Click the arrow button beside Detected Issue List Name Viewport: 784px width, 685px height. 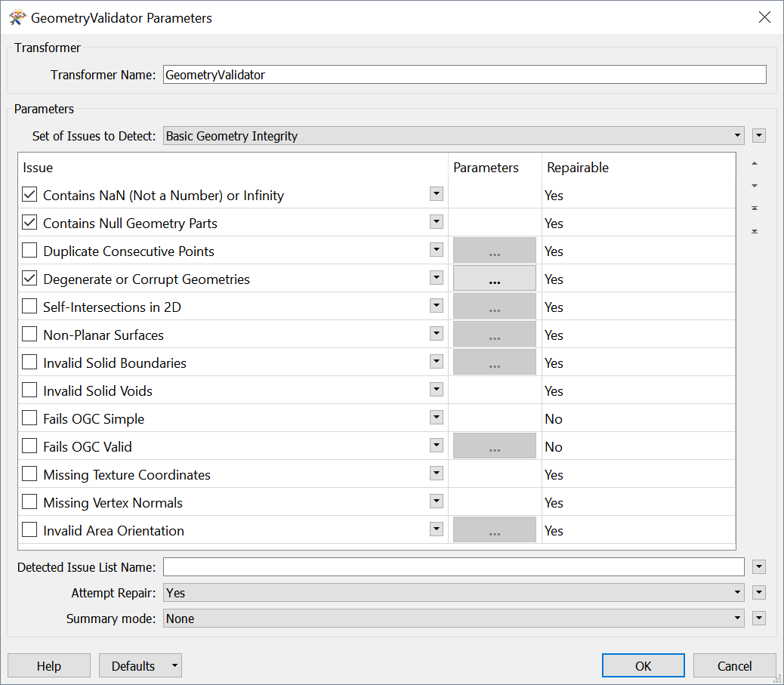pos(759,567)
